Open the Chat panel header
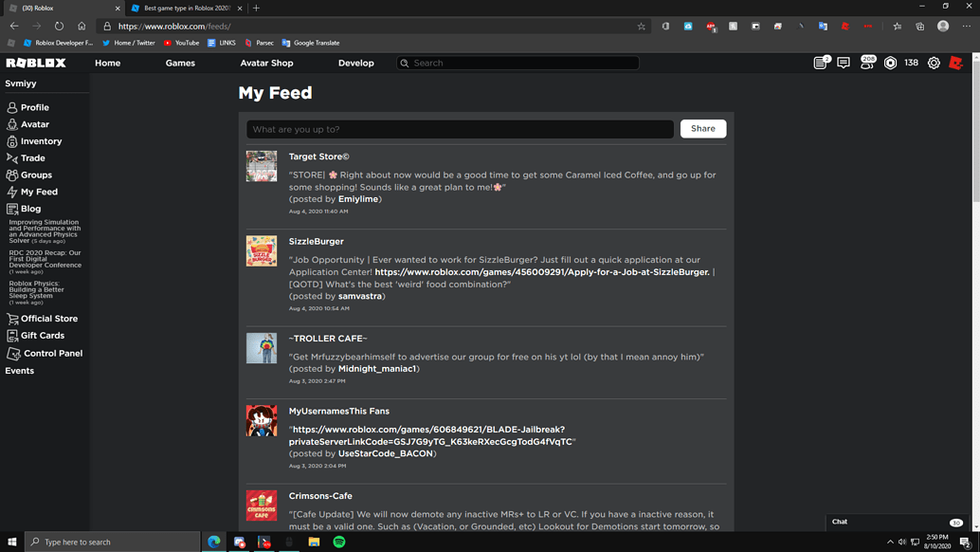Viewport: 980px width, 552px height. pyautogui.click(x=897, y=522)
